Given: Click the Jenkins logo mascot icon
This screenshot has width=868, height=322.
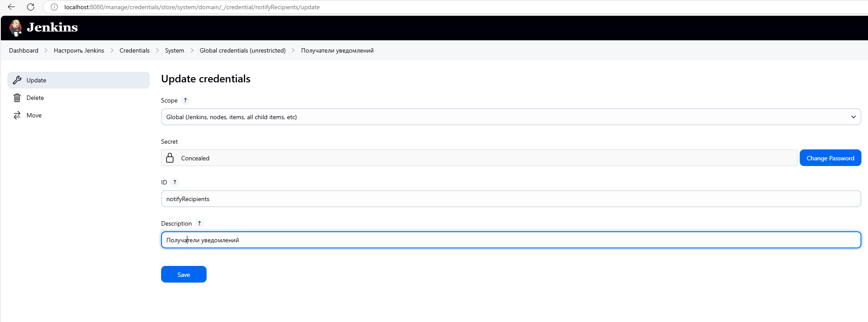Looking at the screenshot, I should point(16,28).
